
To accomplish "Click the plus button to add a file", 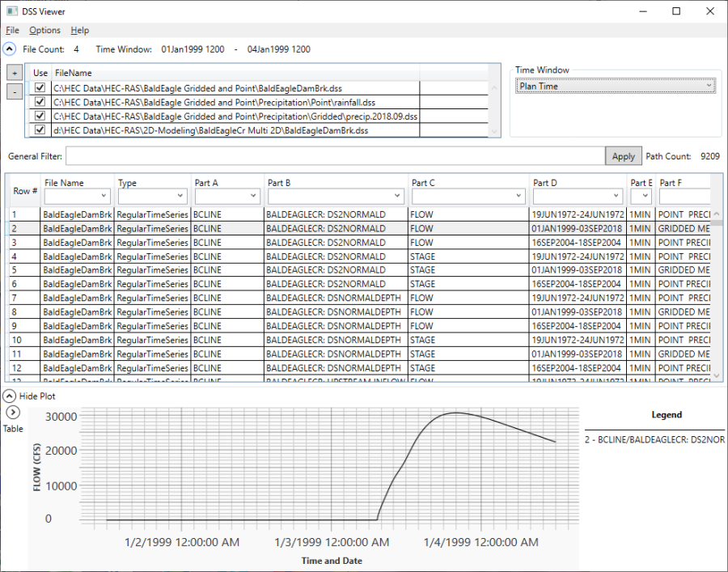I will (15, 73).
